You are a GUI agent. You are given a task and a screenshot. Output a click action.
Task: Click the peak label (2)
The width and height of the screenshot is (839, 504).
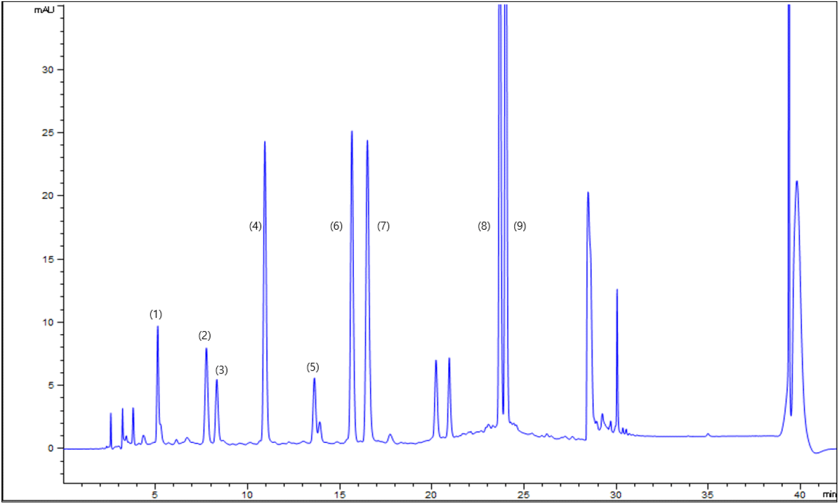(205, 336)
